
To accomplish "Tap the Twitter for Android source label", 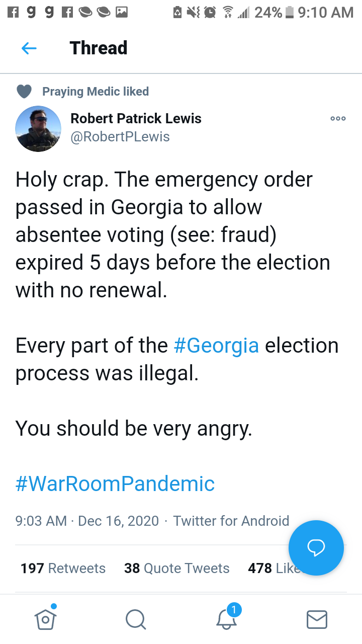I will [231, 521].
